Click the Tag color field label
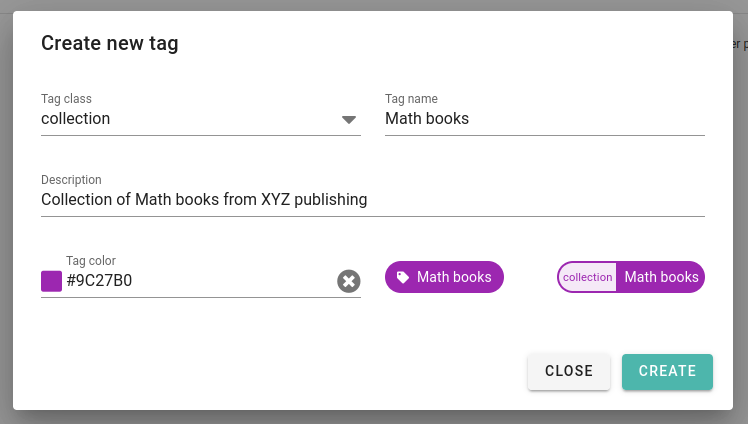This screenshot has height=424, width=748. click(91, 261)
